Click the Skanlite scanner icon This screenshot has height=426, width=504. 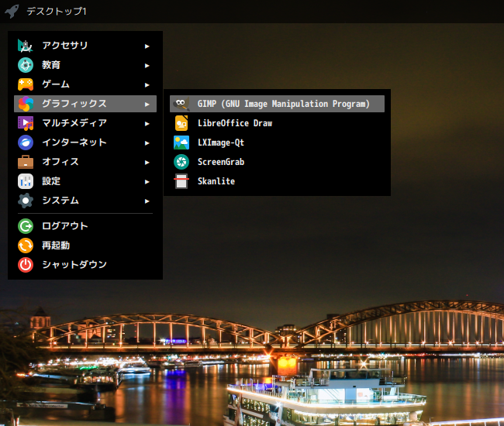click(x=181, y=181)
